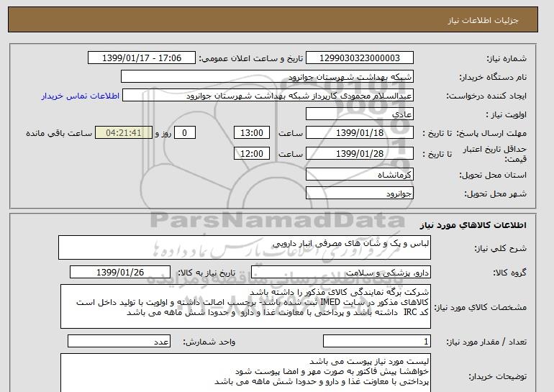Click the priority field showing عادی

(x=359, y=114)
